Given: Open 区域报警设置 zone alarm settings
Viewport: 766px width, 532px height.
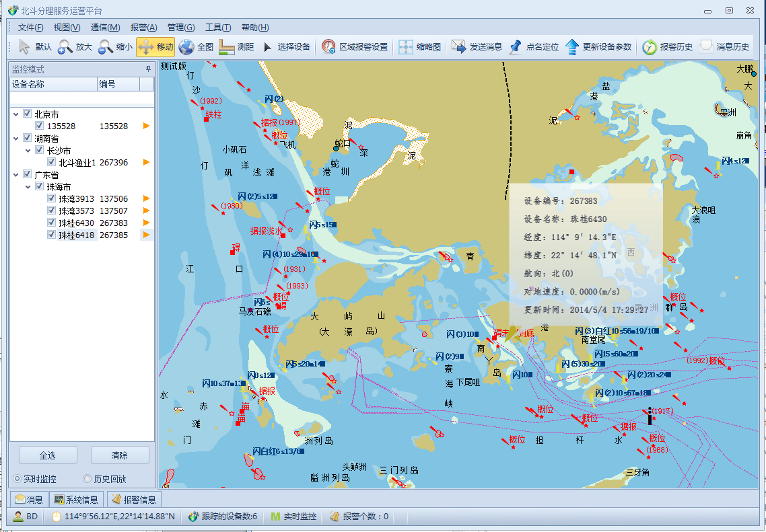Looking at the screenshot, I should click(x=355, y=47).
